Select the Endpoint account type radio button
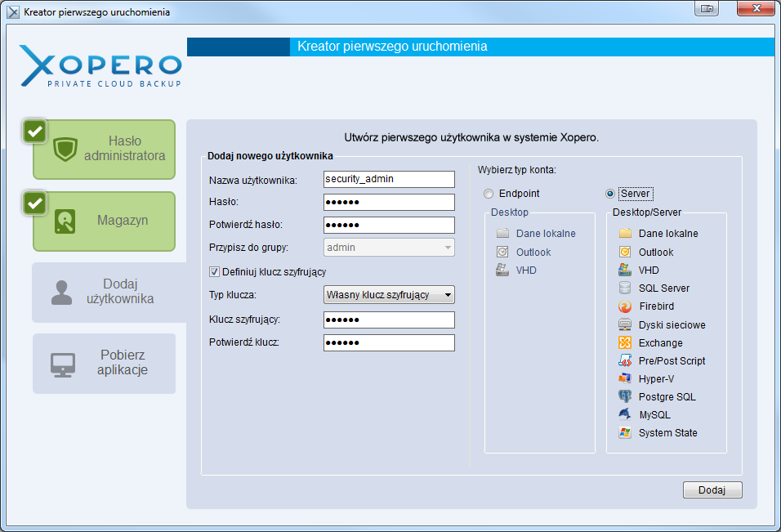The width and height of the screenshot is (781, 532). pyautogui.click(x=489, y=194)
